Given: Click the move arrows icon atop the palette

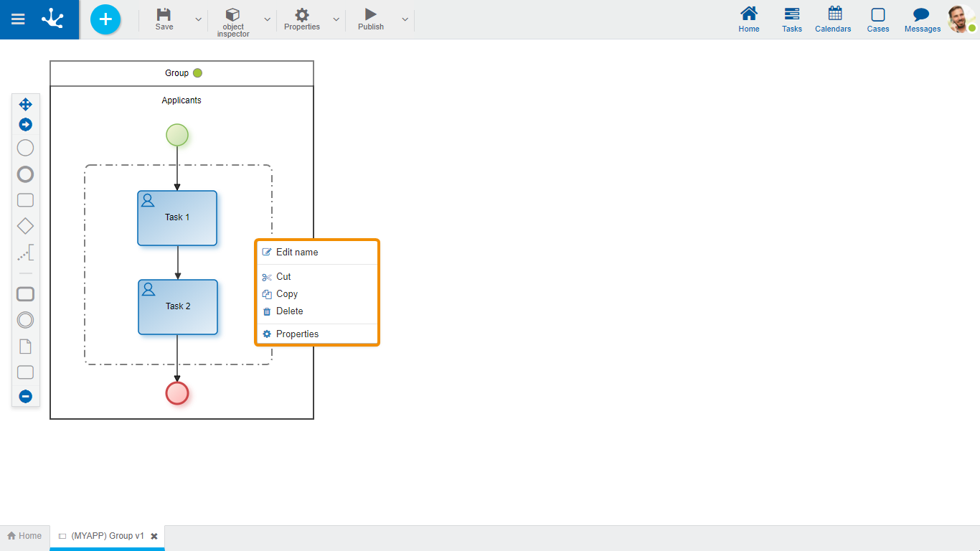Looking at the screenshot, I should (x=25, y=105).
